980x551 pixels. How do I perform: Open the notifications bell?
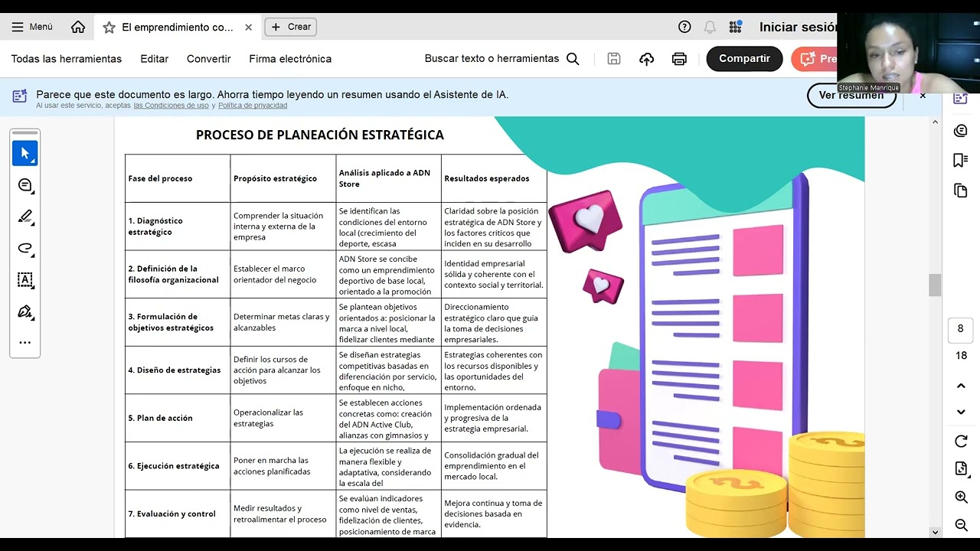[710, 27]
